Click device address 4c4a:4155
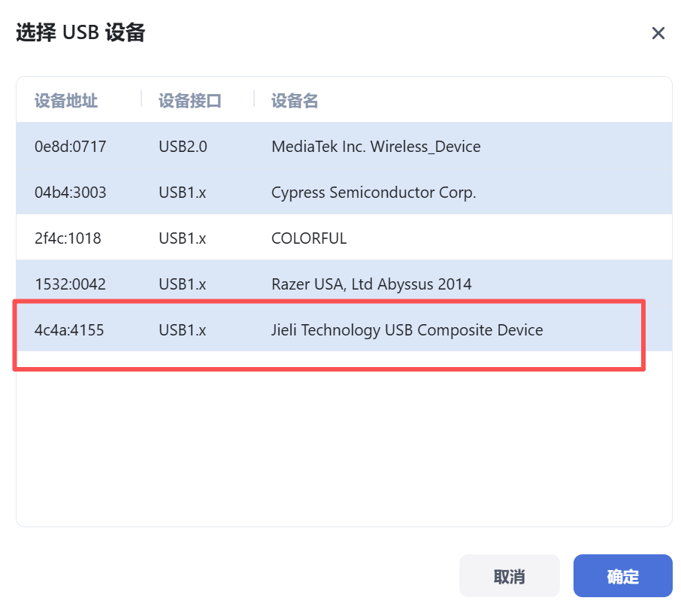The image size is (681, 616). click(x=69, y=330)
